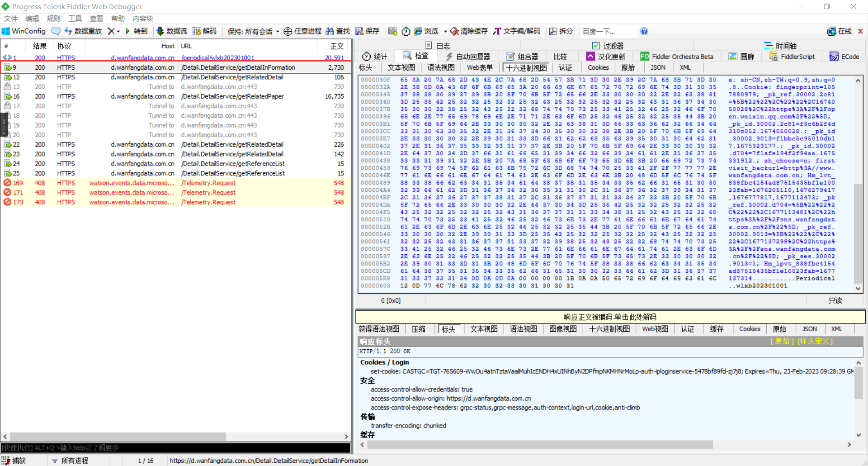Click the 捕获 capturing status bar indicator
Screen dimensions: 868x466
tap(14, 461)
